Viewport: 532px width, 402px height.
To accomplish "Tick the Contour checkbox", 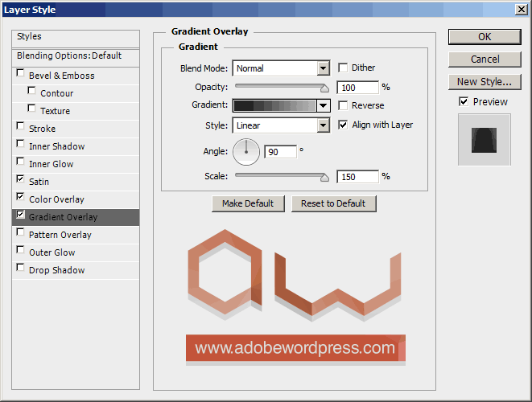I will pos(31,91).
